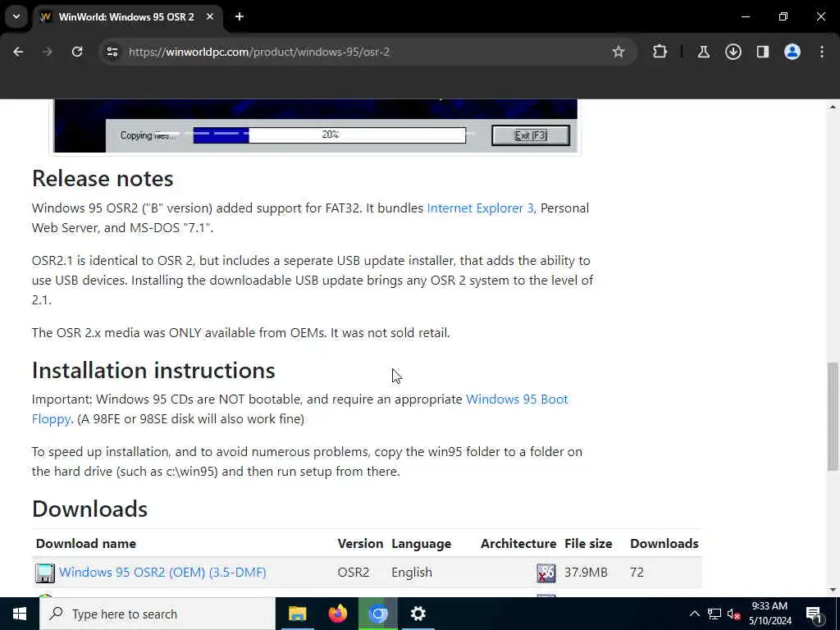
Task: Switch to Chrome in the taskbar
Action: 377,614
